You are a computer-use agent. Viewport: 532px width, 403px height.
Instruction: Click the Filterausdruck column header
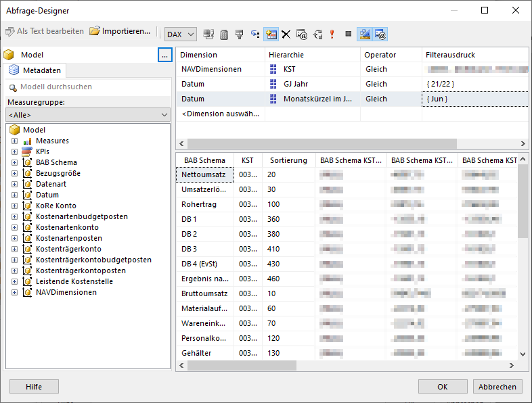[x=475, y=55]
